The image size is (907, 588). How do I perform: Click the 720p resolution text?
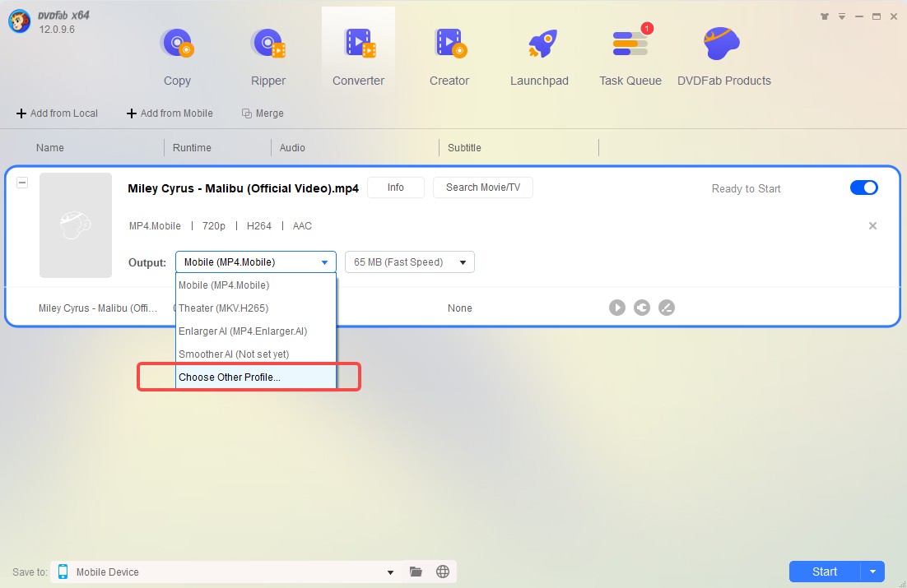213,225
